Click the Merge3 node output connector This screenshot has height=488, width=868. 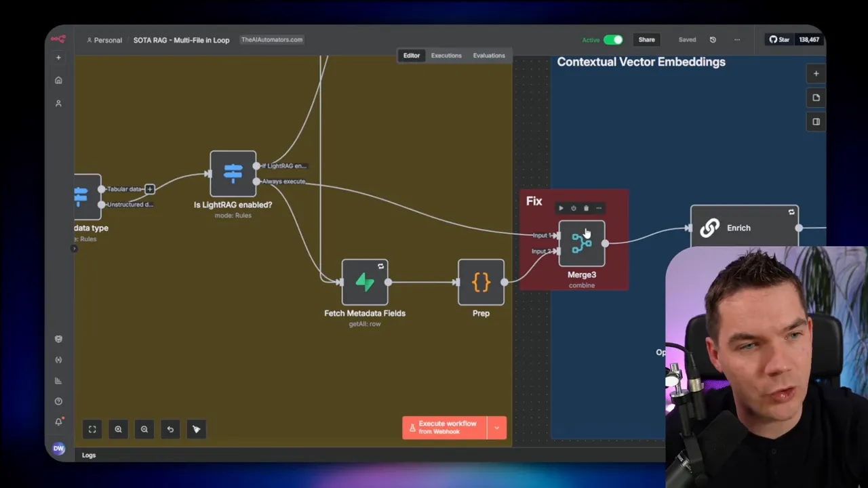(x=605, y=243)
